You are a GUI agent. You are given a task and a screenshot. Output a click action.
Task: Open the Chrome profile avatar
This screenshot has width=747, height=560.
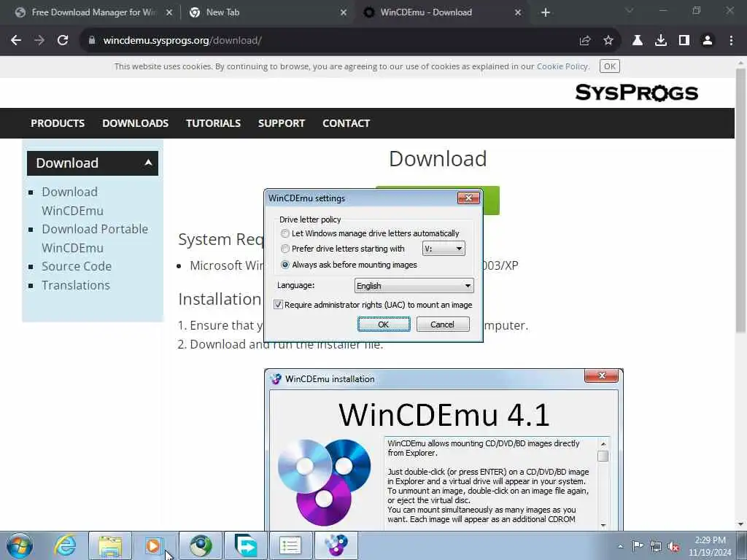[708, 41]
